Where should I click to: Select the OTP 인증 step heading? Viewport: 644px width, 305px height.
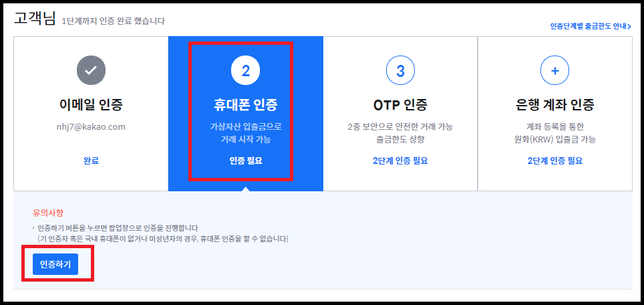coord(400,106)
